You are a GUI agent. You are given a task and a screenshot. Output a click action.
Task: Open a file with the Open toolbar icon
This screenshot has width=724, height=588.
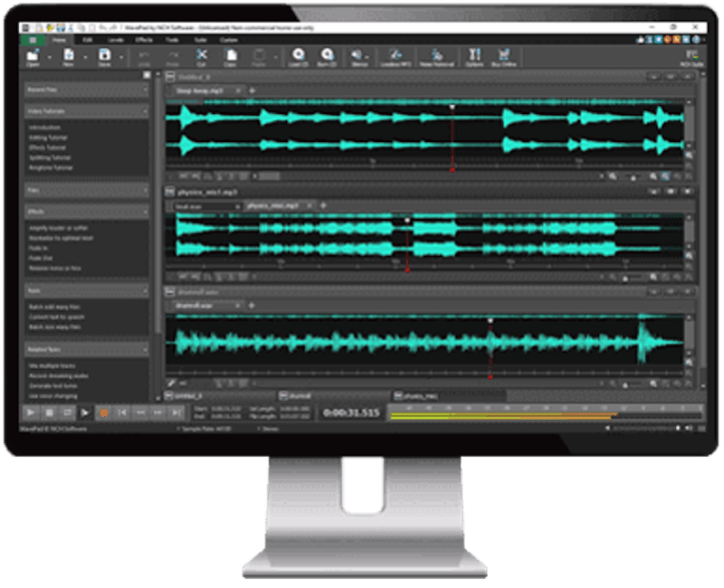33,57
